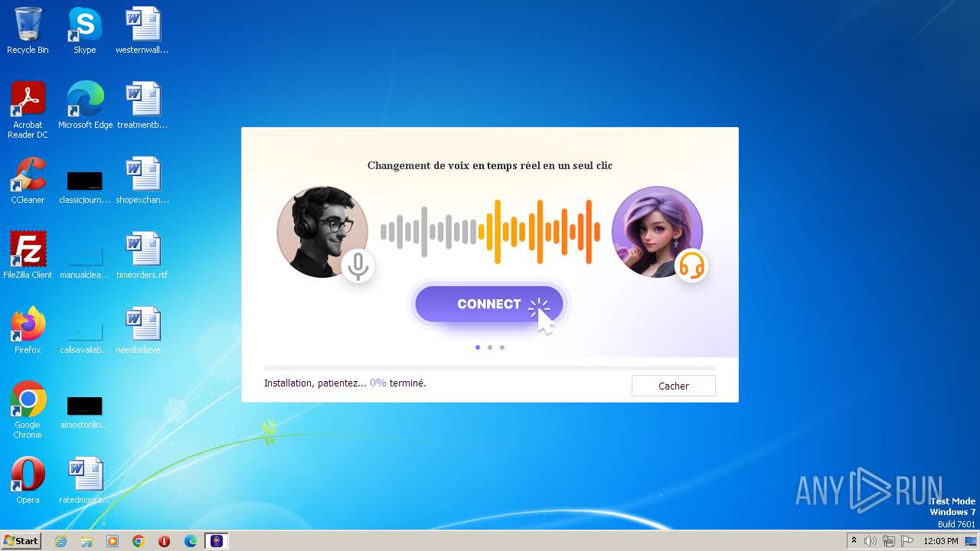Click the installer slide headline text
Screen dimensions: 980x551
coord(490,165)
